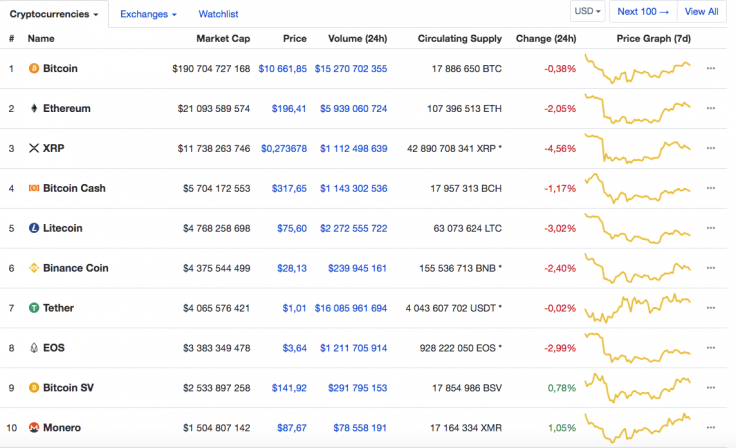Click Ethereum price $196,41
The height and width of the screenshot is (448, 736).
pos(289,108)
